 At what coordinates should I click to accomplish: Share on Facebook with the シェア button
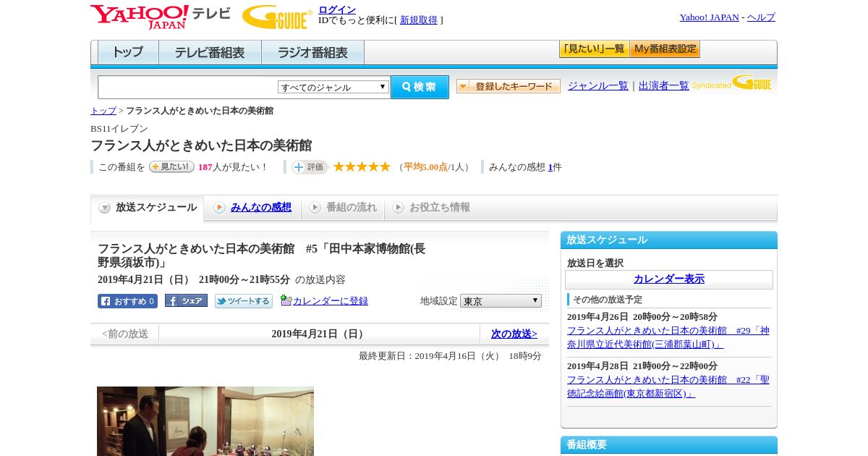click(186, 300)
